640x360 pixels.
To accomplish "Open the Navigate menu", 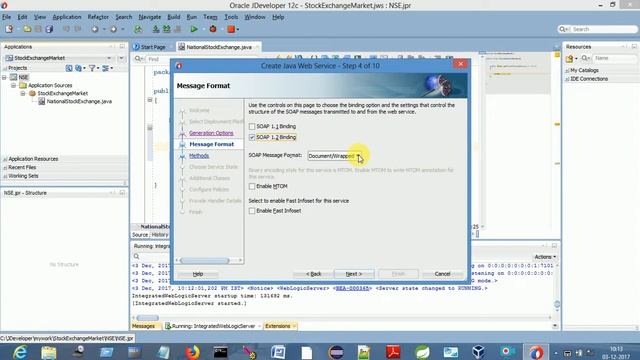I will (x=149, y=17).
